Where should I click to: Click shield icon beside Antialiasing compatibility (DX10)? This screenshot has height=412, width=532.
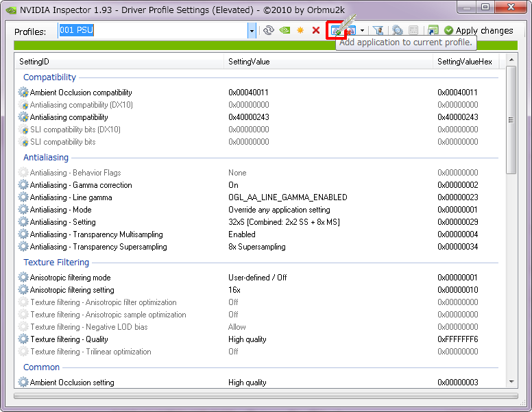click(23, 105)
